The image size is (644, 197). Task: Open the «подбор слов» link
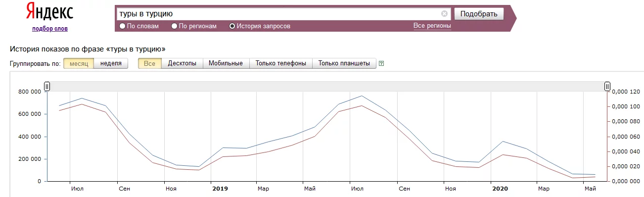(x=50, y=29)
